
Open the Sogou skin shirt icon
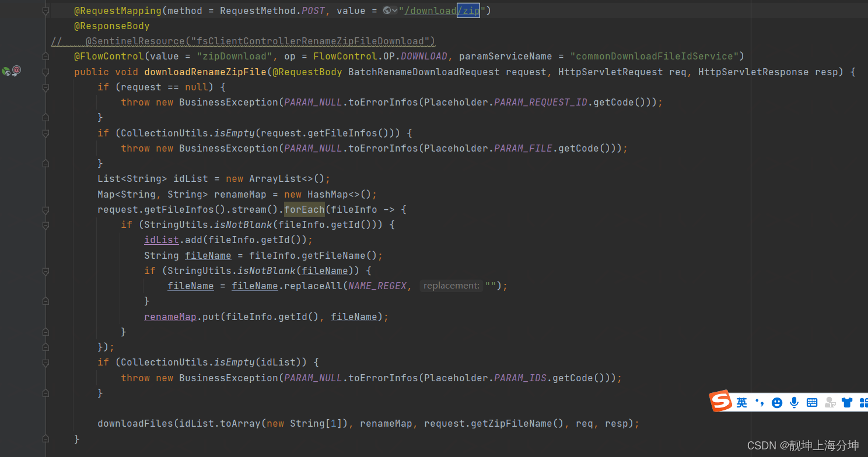pos(847,402)
